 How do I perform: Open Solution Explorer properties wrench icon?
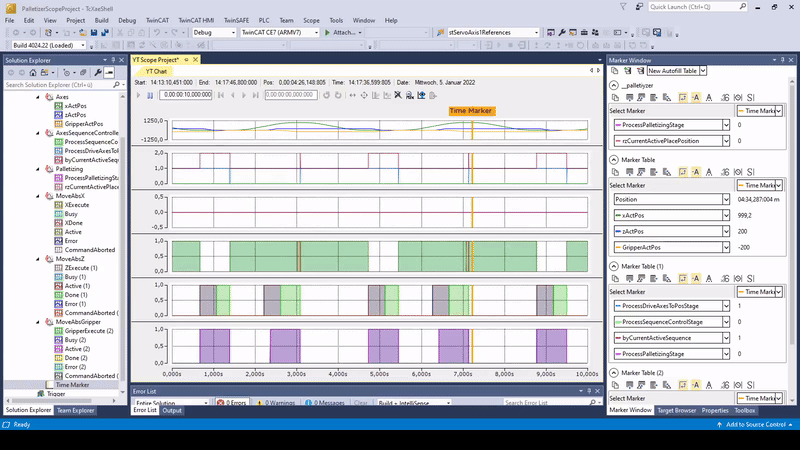coord(98,73)
